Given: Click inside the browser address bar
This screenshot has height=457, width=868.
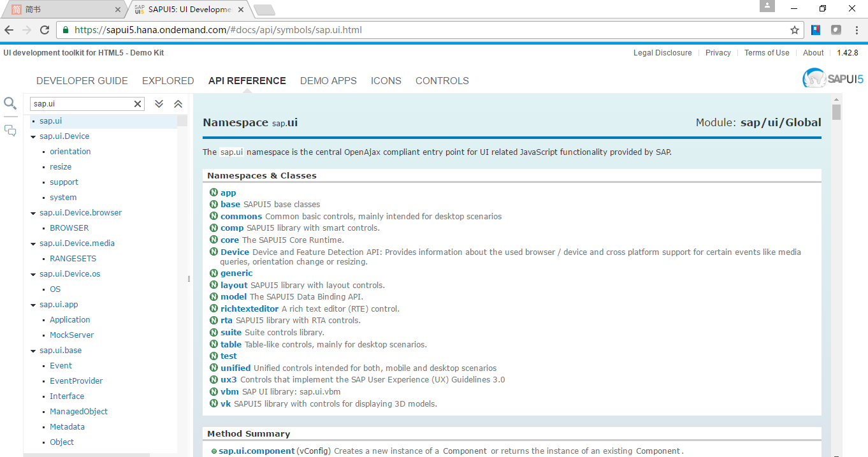Looking at the screenshot, I should pyautogui.click(x=382, y=29).
